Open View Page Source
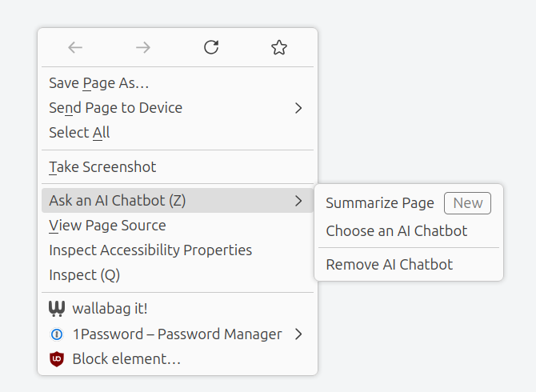This screenshot has height=392, width=536. (x=107, y=226)
